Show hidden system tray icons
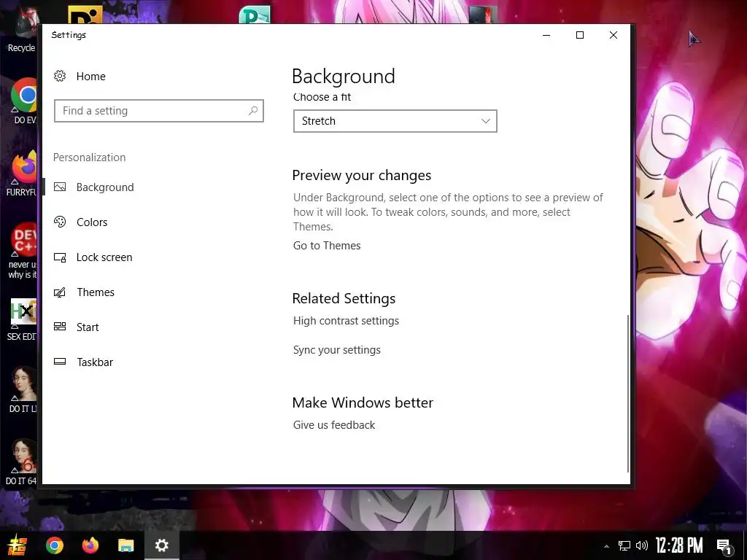Screen dimensions: 747x560 pyautogui.click(x=606, y=546)
